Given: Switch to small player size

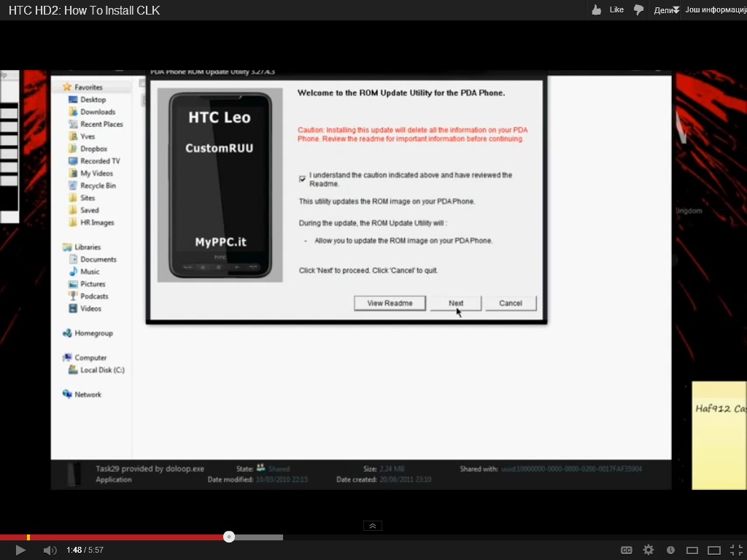Looking at the screenshot, I should 692,551.
